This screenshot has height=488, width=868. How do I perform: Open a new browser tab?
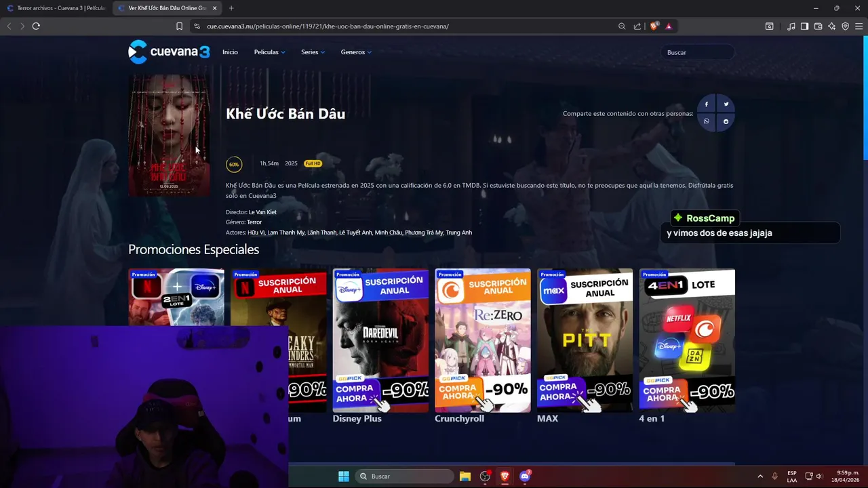tap(231, 8)
